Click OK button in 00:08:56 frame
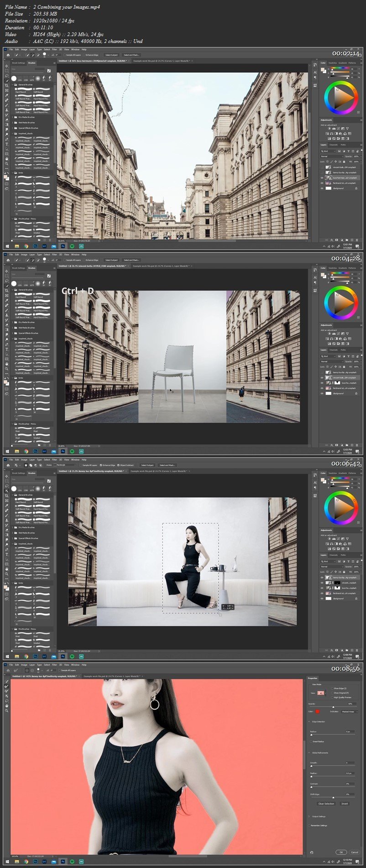Screen dimensions: 366x868 (x=341, y=852)
